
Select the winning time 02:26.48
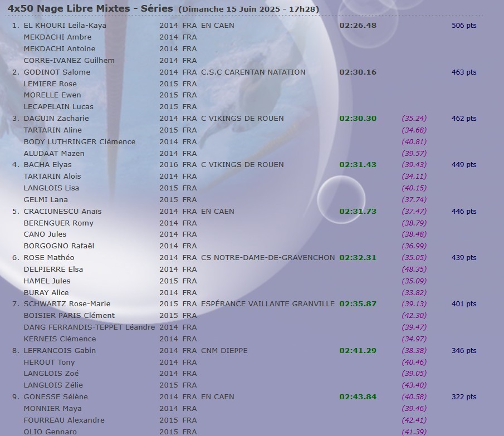(358, 26)
